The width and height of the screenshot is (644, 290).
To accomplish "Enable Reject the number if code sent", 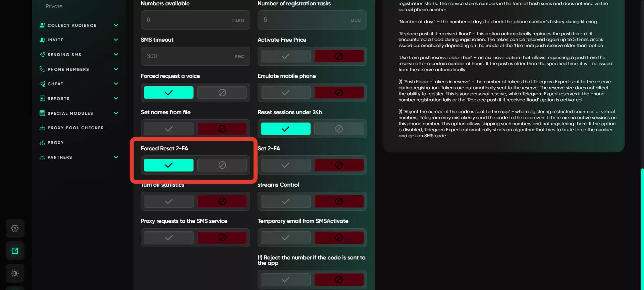I will [285, 279].
